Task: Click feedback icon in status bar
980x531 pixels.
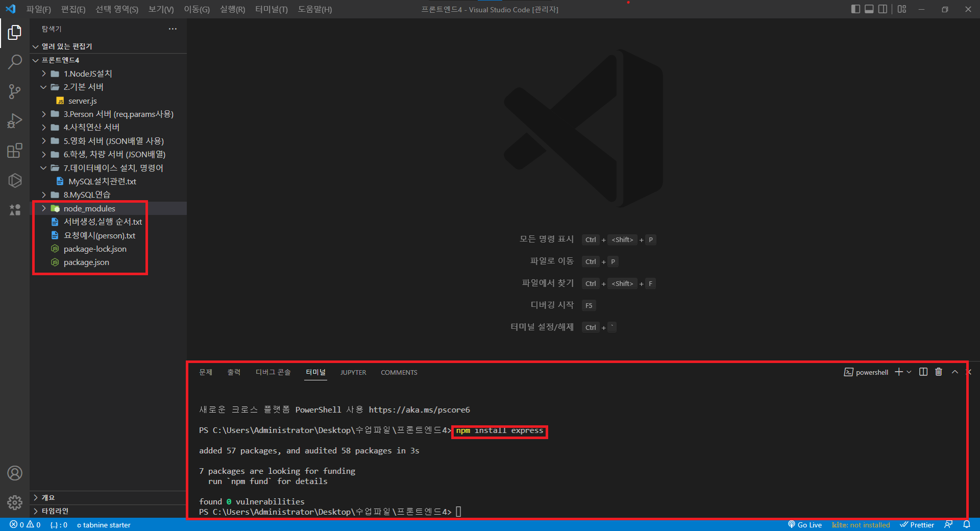Action: [x=948, y=525]
